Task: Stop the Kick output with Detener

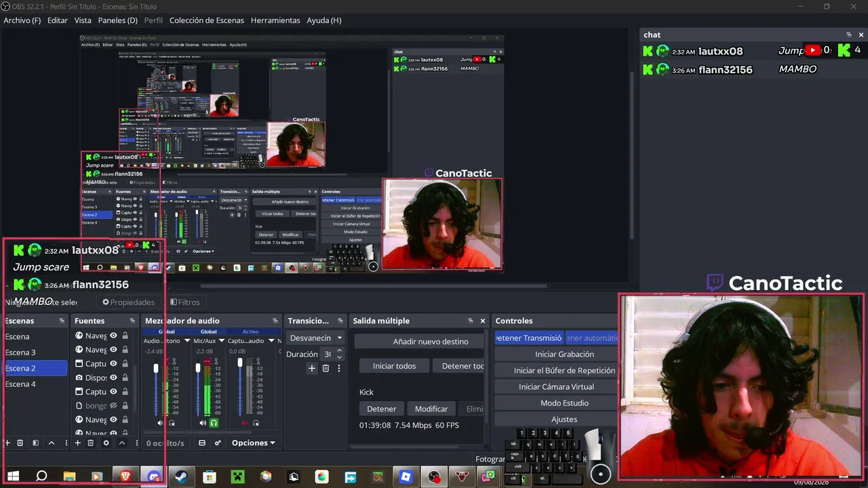Action: 382,409
